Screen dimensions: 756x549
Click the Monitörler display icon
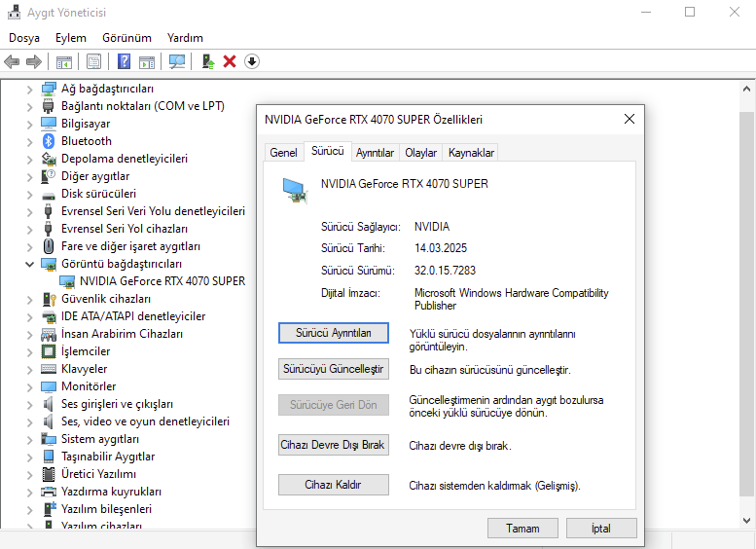point(49,386)
